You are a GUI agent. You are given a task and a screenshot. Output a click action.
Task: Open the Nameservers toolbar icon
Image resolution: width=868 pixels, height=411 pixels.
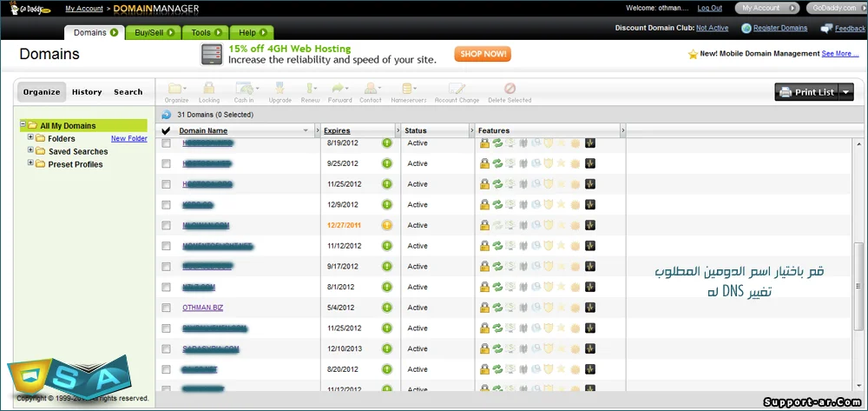(x=404, y=89)
